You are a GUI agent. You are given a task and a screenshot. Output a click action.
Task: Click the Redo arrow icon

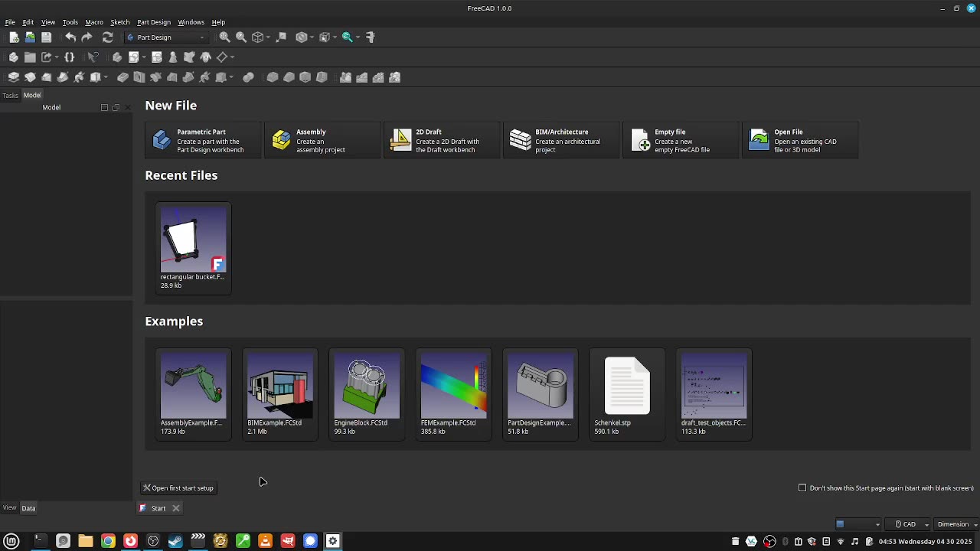pyautogui.click(x=87, y=37)
